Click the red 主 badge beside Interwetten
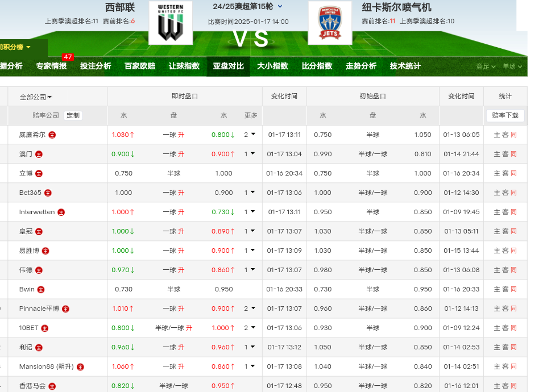Screen dimensions: 547x392 (61, 212)
